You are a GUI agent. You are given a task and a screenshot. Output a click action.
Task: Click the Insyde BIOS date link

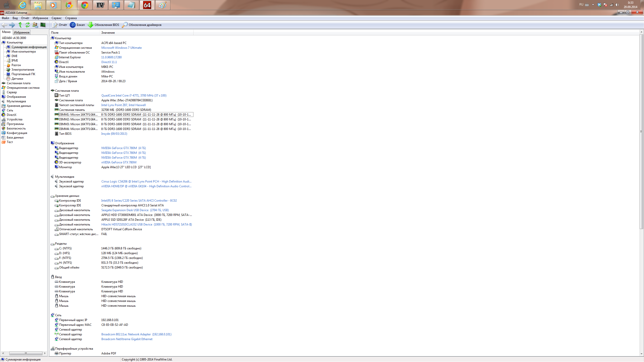114,134
